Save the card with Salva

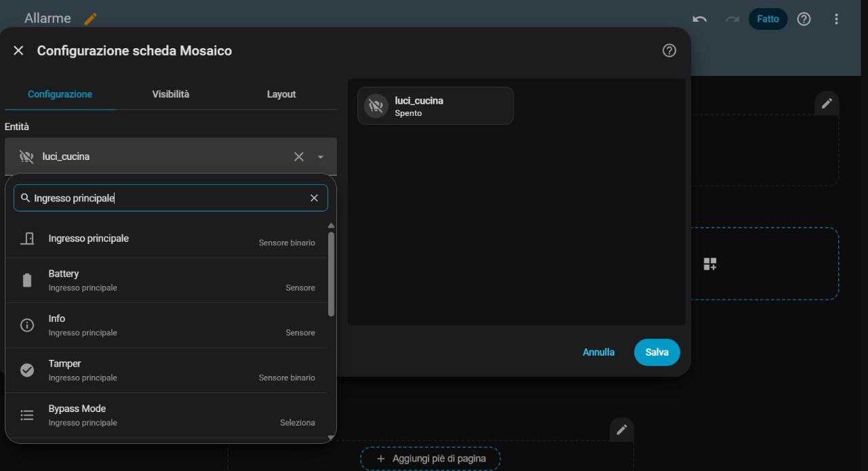point(657,352)
